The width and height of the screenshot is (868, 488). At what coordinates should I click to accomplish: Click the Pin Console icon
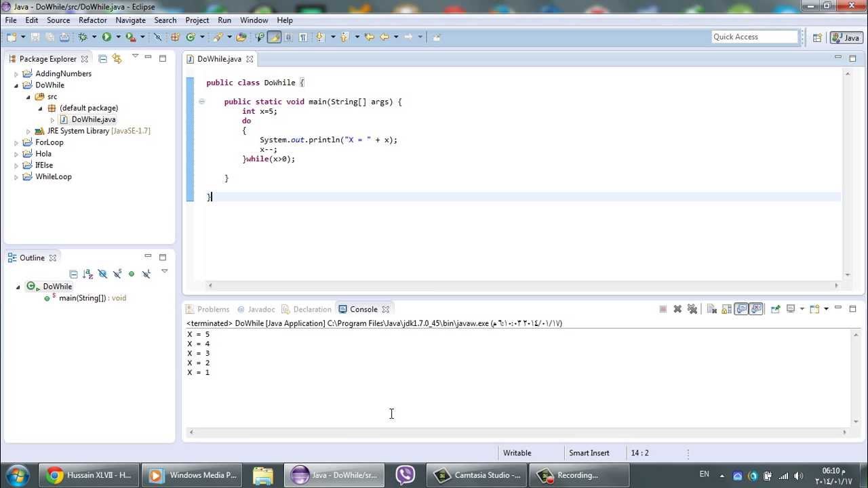click(776, 309)
